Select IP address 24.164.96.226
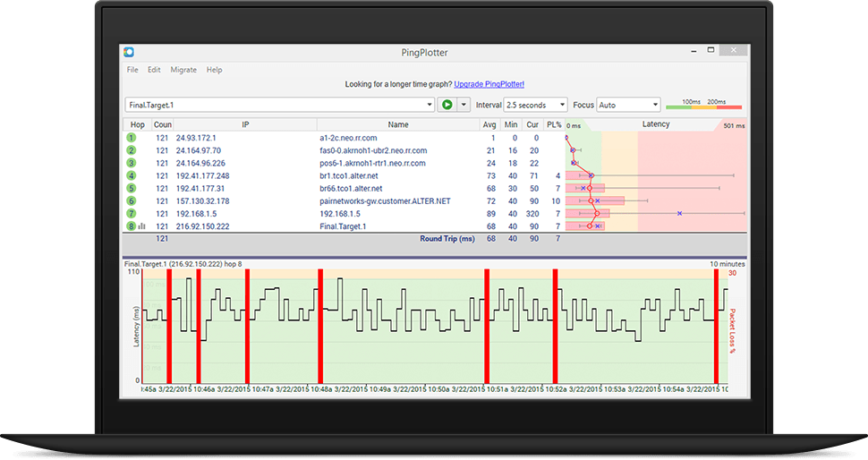 click(x=200, y=163)
